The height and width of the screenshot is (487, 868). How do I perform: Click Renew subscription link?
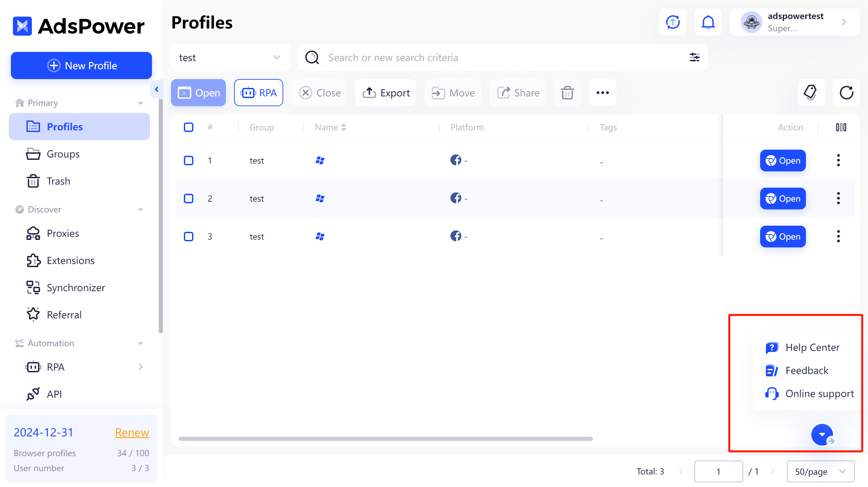(x=132, y=432)
